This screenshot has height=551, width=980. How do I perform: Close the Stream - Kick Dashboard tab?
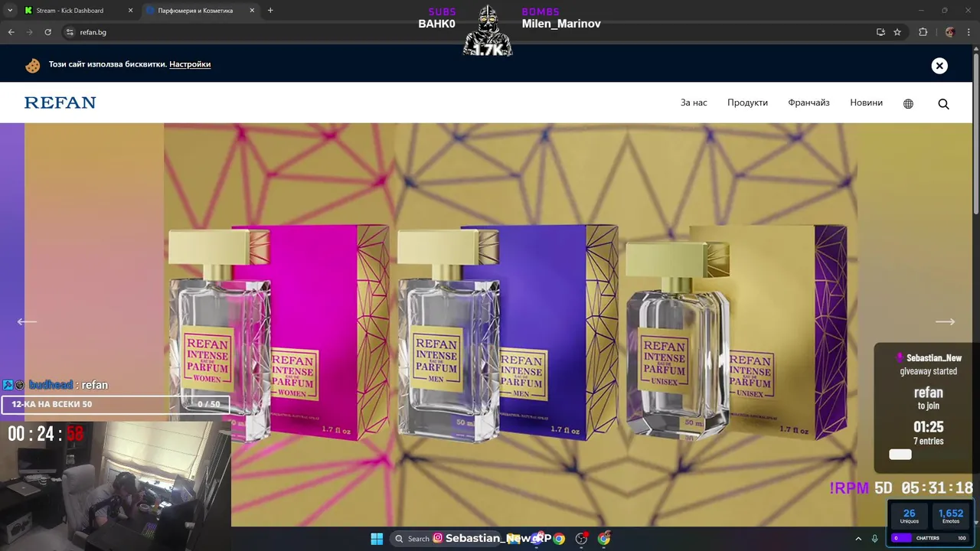[x=129, y=11]
